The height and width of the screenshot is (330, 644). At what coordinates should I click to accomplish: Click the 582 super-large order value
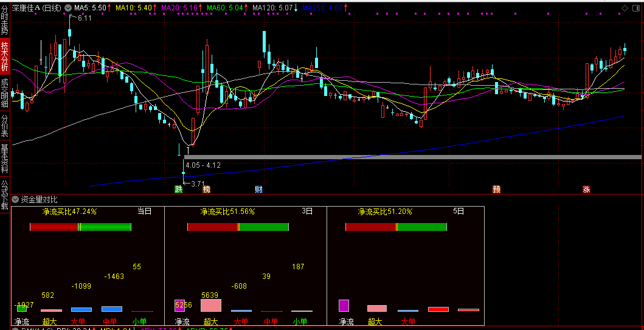pyautogui.click(x=47, y=295)
